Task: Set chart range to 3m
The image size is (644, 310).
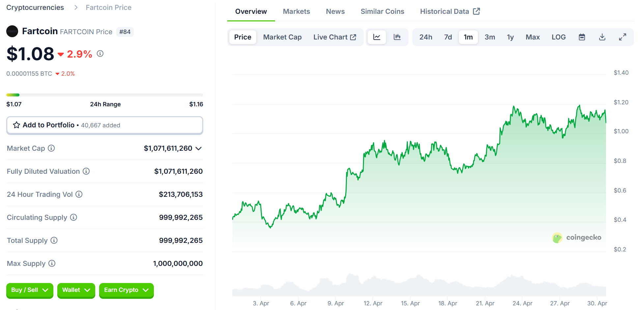Action: click(490, 37)
